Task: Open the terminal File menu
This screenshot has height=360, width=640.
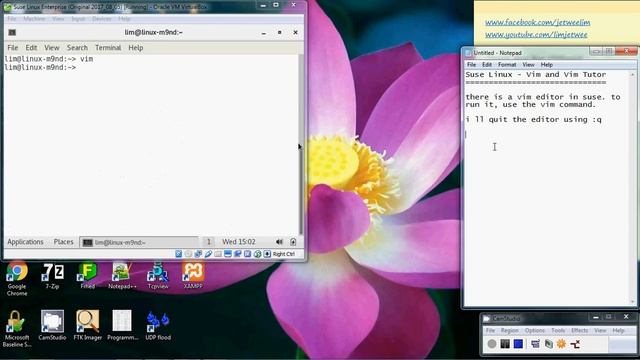Action: click(13, 48)
